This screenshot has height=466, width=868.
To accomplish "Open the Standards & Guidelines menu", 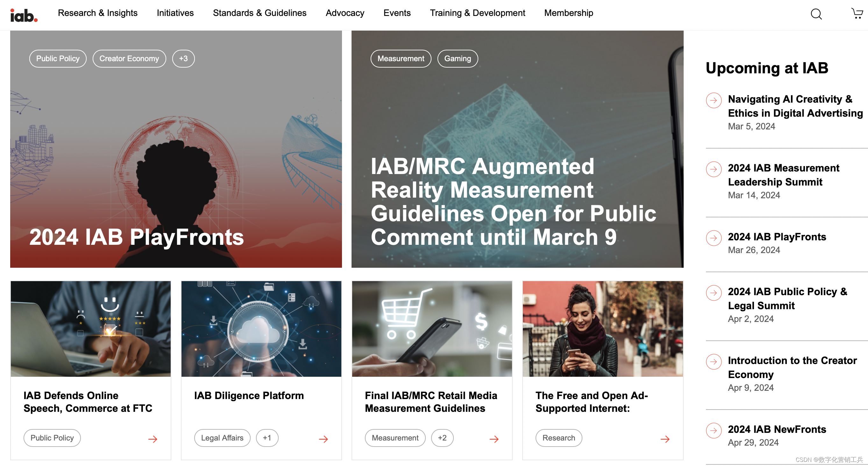I will pos(260,13).
